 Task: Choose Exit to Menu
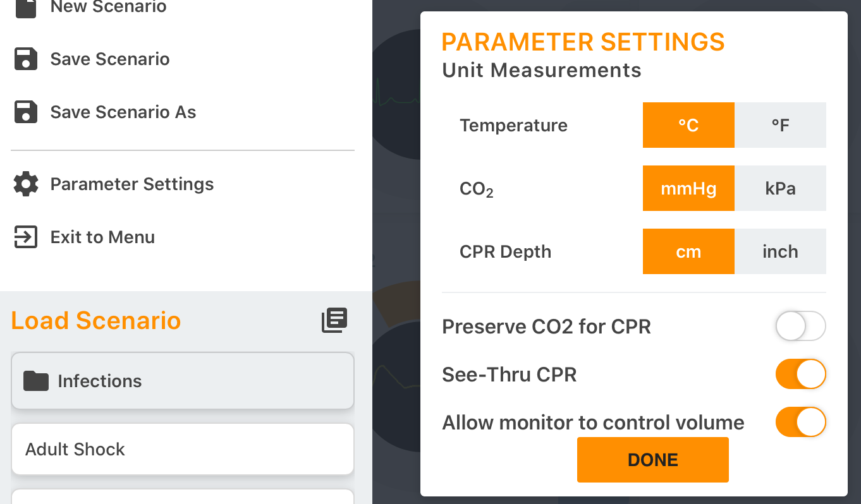[x=102, y=237]
